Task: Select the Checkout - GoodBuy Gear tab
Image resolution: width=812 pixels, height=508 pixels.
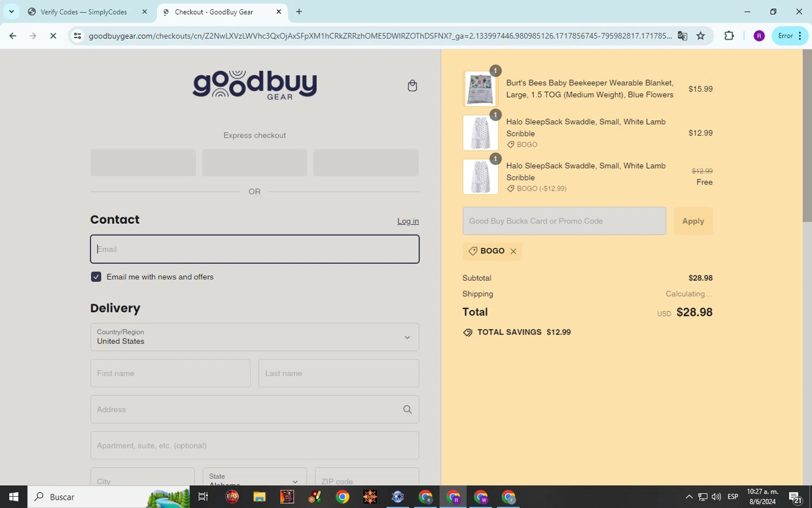Action: click(214, 12)
